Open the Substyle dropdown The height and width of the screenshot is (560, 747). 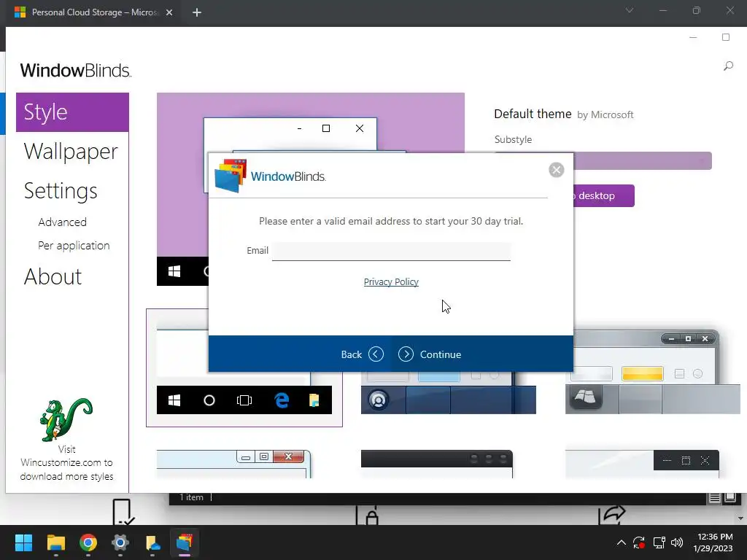[643, 161]
